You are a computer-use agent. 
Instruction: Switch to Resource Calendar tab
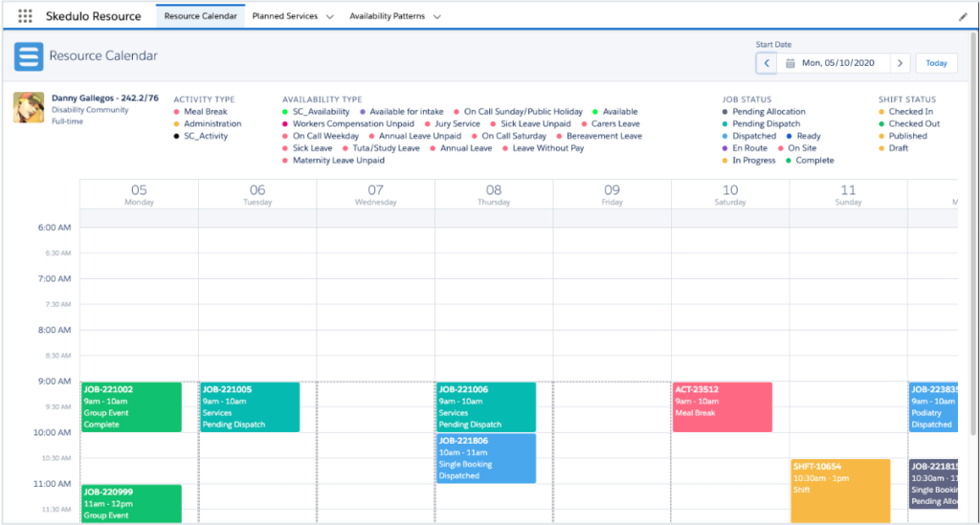[x=201, y=16]
